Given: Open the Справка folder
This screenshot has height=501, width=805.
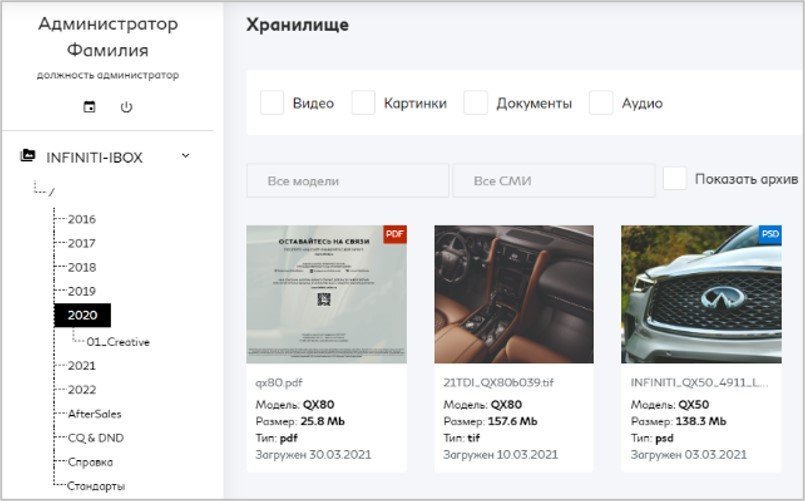Looking at the screenshot, I should (x=90, y=462).
